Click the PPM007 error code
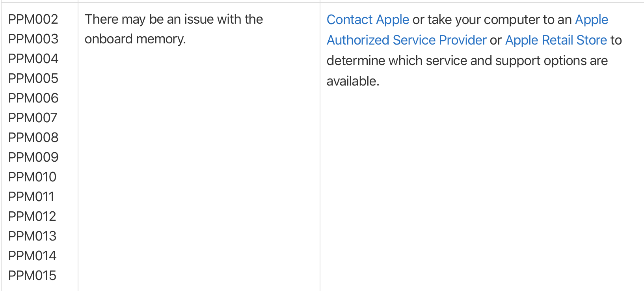The width and height of the screenshot is (644, 291). (x=33, y=118)
